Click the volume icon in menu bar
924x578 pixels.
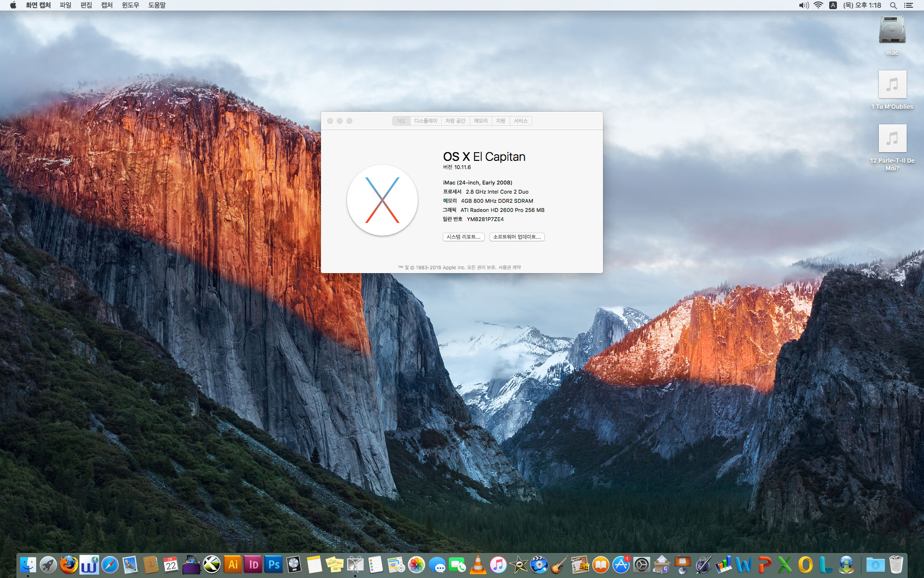click(803, 5)
